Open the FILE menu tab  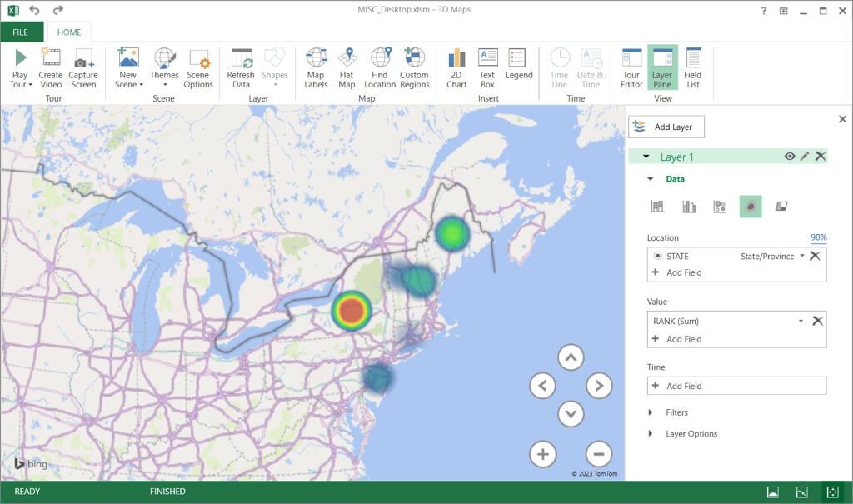21,32
